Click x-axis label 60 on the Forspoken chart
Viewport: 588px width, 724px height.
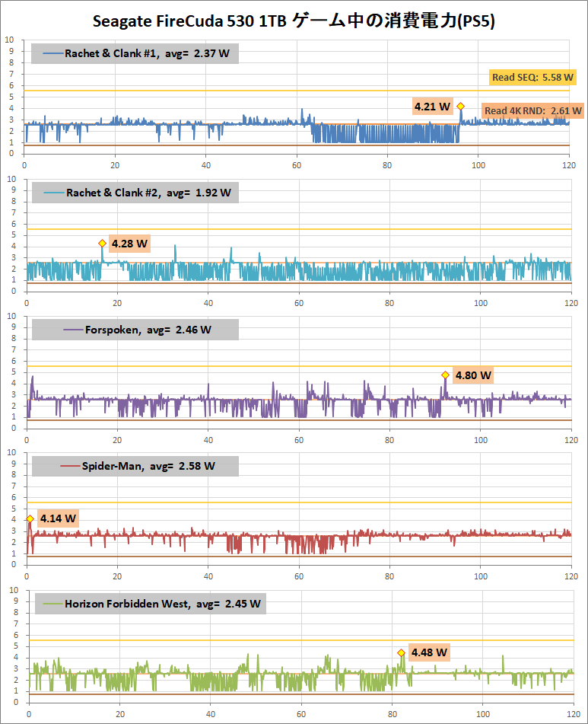tap(299, 441)
